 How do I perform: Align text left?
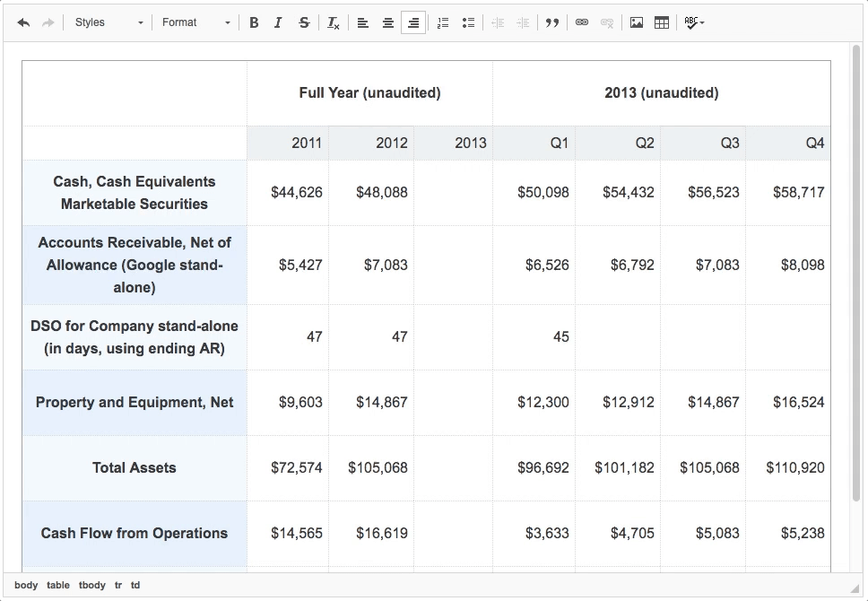[362, 22]
